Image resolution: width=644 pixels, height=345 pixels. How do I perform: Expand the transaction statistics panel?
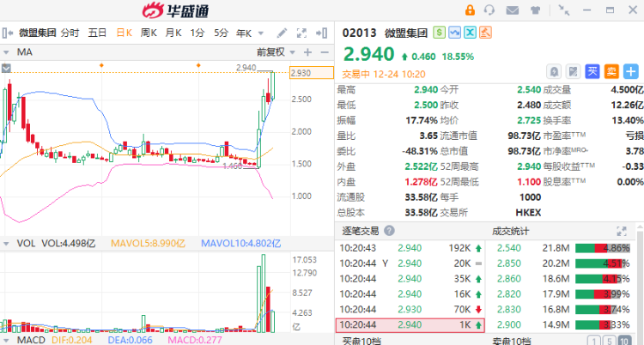(622, 231)
